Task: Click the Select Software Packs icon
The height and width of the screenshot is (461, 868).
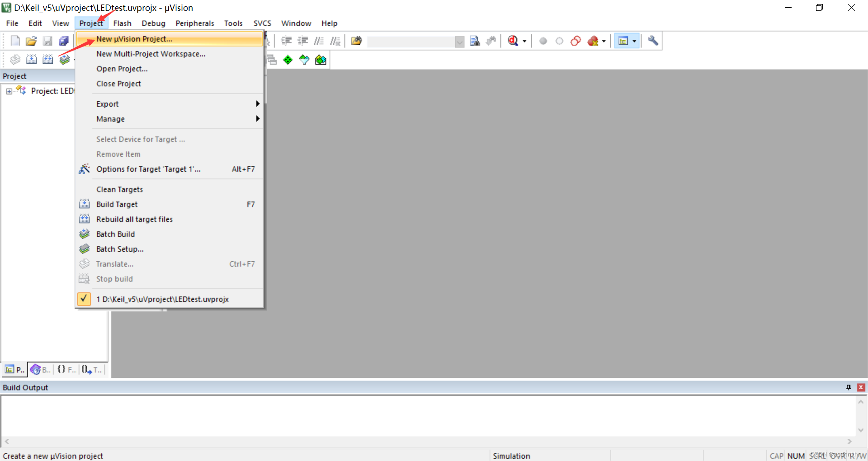Action: coord(304,60)
